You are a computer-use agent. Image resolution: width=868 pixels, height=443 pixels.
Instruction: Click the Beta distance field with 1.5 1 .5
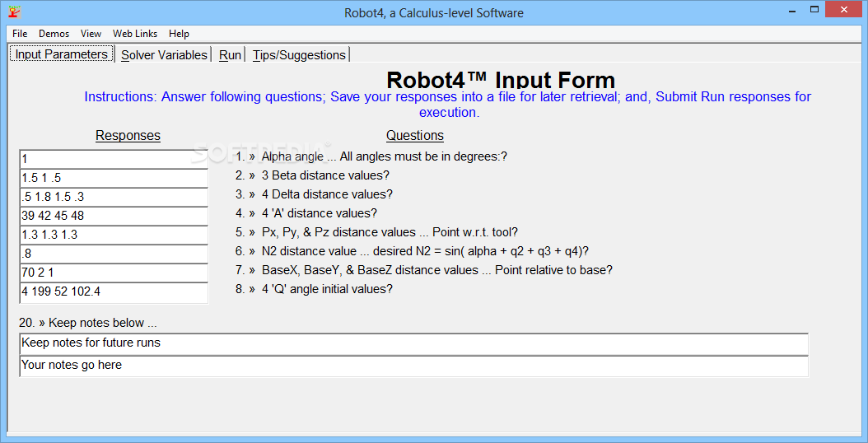(114, 179)
